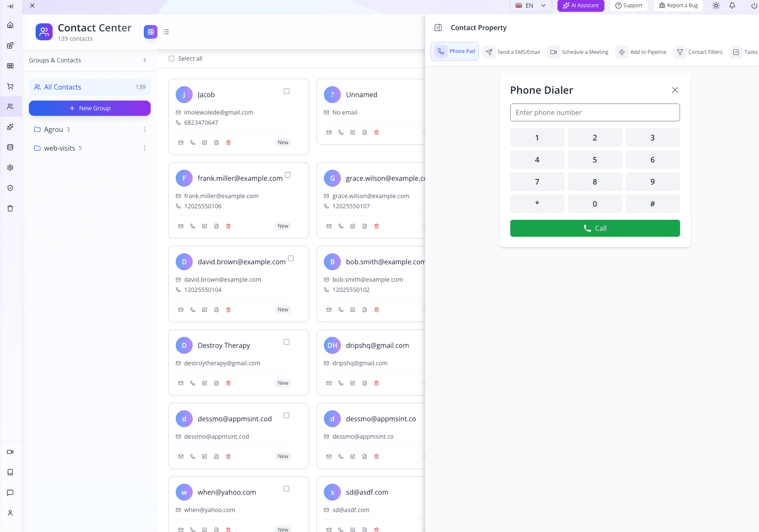This screenshot has width=759, height=532.
Task: Collapse the Groups & Contacts panel
Action: coord(145,60)
